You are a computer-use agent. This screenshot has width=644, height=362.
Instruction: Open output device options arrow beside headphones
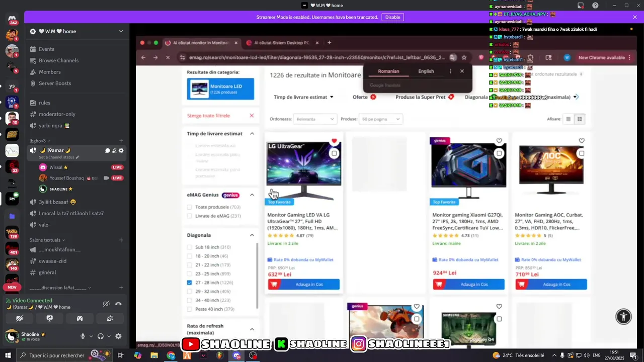109,336
